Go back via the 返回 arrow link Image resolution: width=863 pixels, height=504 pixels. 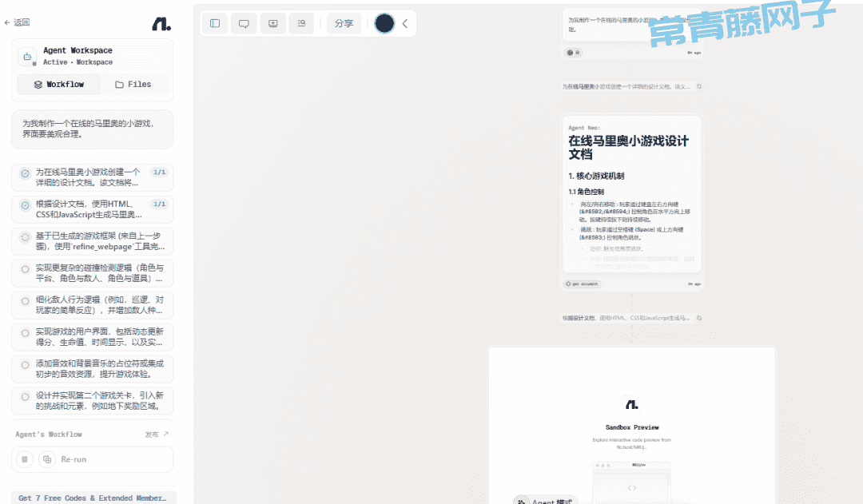(x=17, y=22)
